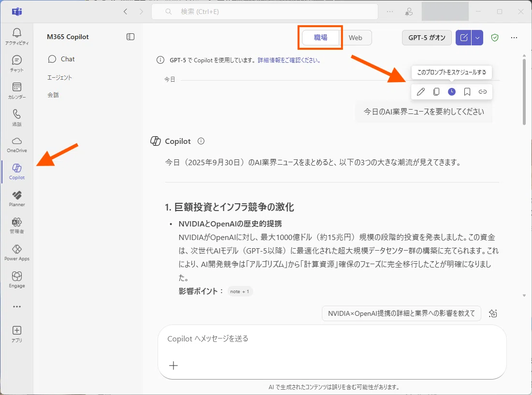Click the user prompt 今日のAI業界ニュース bubble
This screenshot has width=532, height=395.
[x=424, y=112]
